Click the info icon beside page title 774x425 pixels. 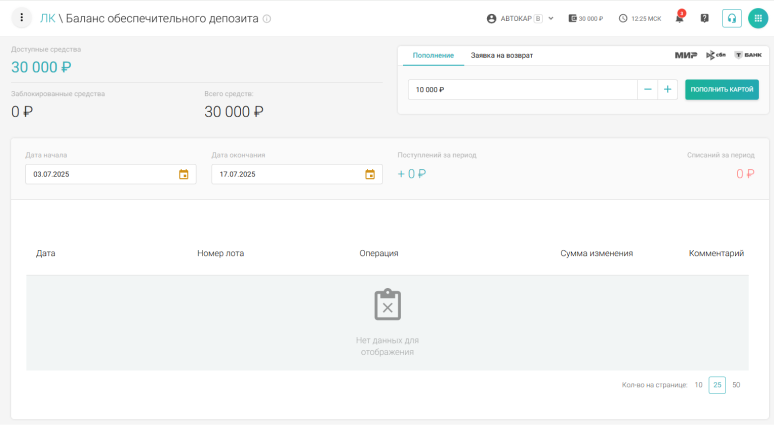pyautogui.click(x=267, y=19)
